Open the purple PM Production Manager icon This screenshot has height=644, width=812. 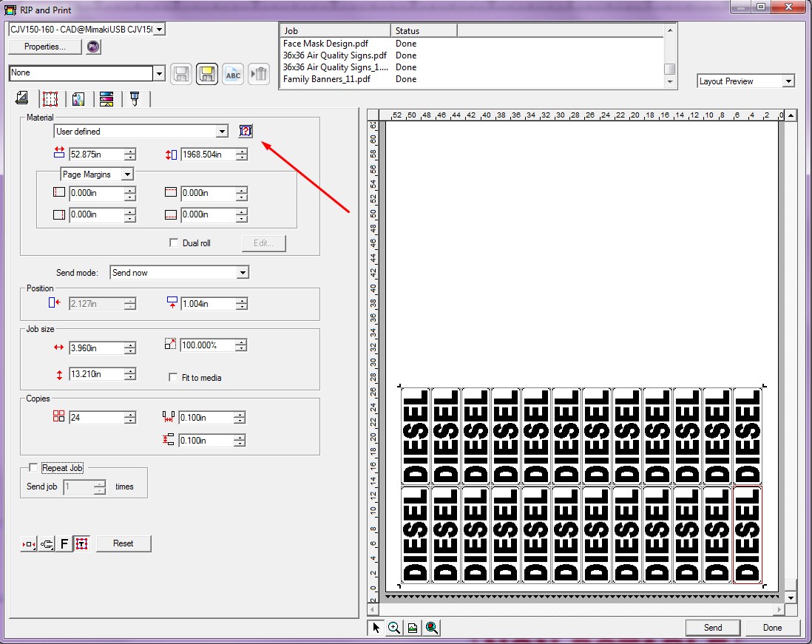93,47
